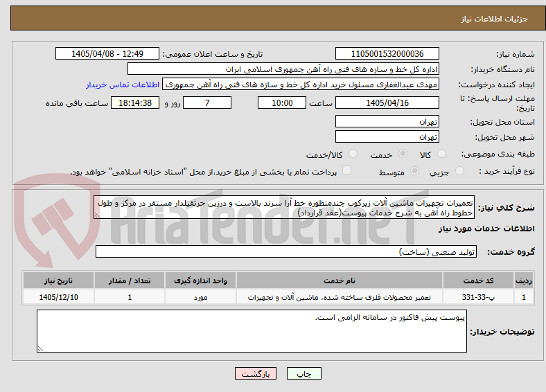
Task: Click the delivery province field تهران
Action: 387,121
